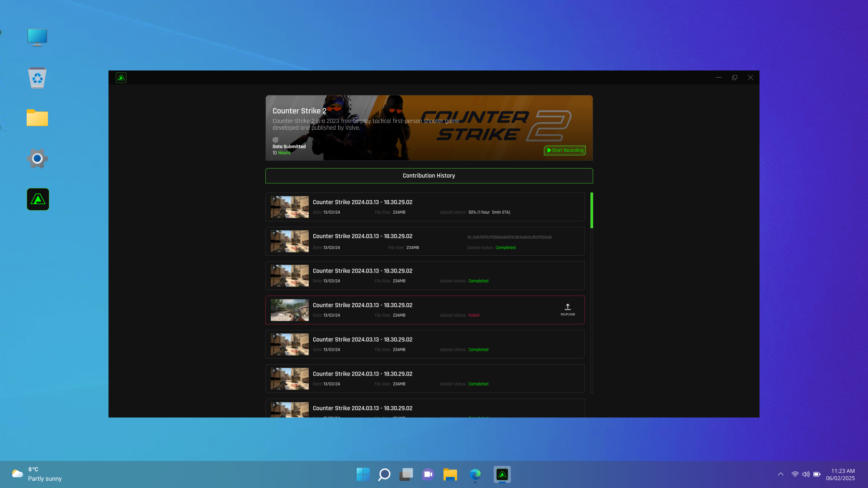Open the green triangle app desktop shortcut

point(38,199)
